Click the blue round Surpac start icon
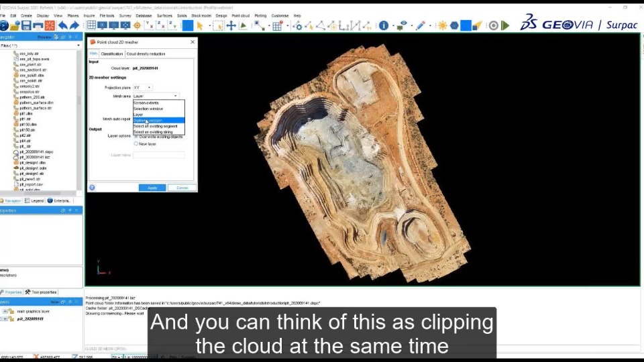 click(4, 25)
